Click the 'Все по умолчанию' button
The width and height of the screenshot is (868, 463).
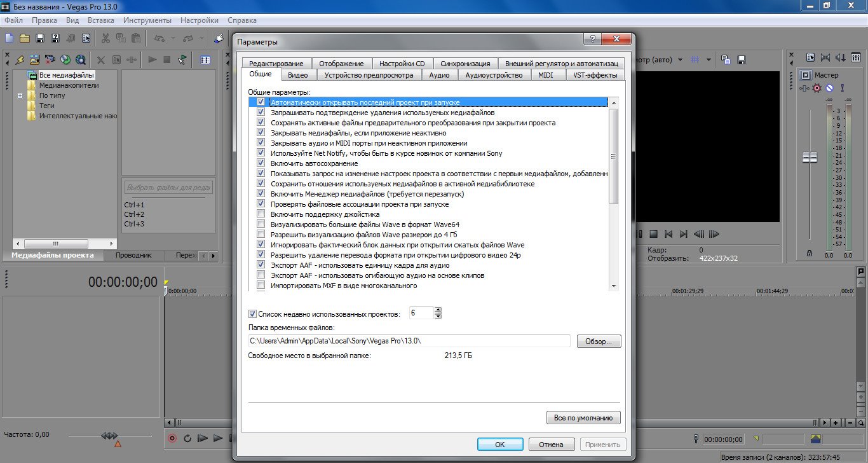click(x=583, y=418)
